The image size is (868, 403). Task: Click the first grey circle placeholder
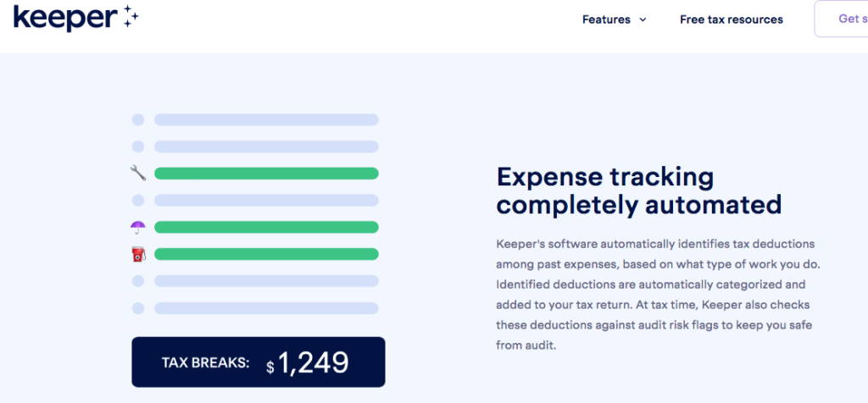click(138, 119)
